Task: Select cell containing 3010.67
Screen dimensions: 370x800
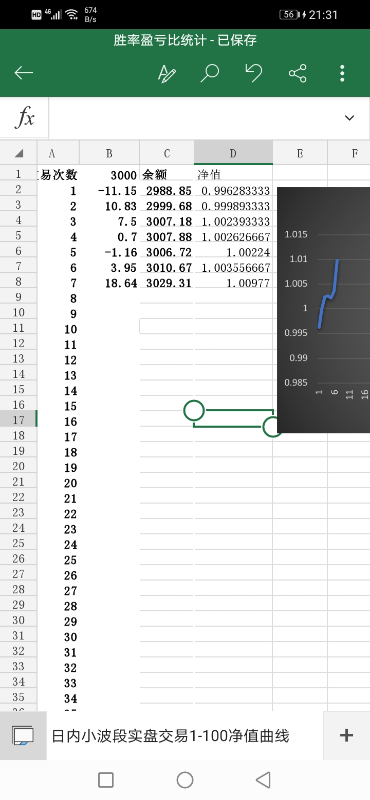Action: 167,267
